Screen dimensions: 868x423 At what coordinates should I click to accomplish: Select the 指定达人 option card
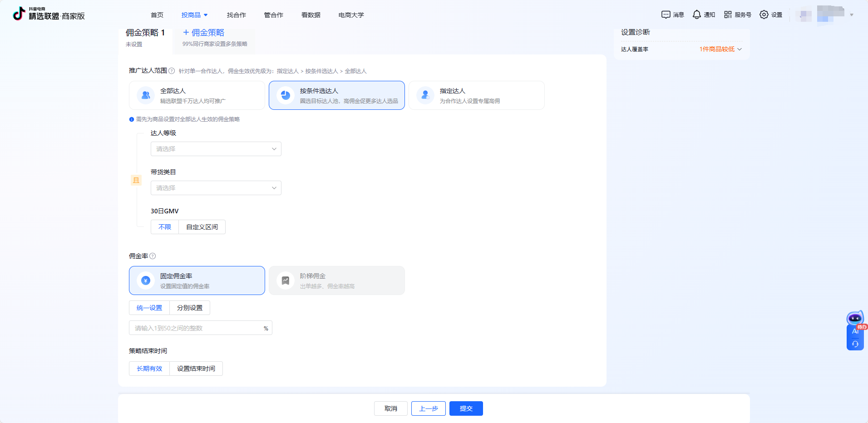[x=476, y=95]
